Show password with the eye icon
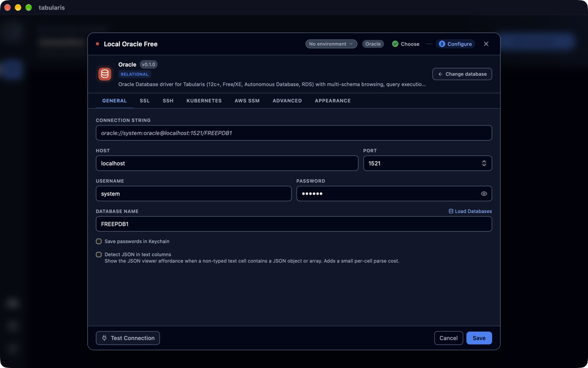 pyautogui.click(x=484, y=194)
